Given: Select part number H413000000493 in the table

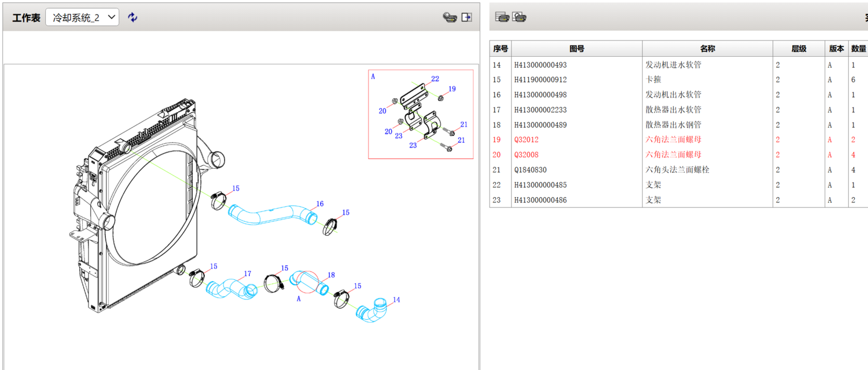Looking at the screenshot, I should pyautogui.click(x=540, y=65).
